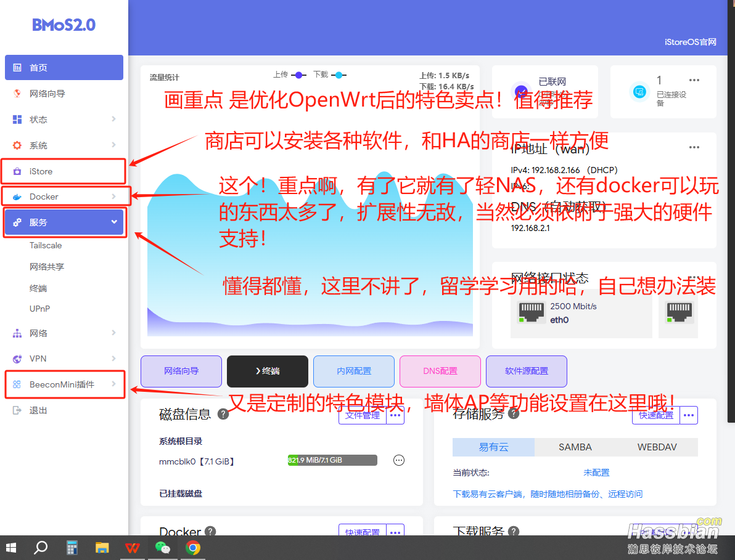The height and width of the screenshot is (560, 735).
Task: Switch to the WEBDAV tab
Action: (x=657, y=447)
